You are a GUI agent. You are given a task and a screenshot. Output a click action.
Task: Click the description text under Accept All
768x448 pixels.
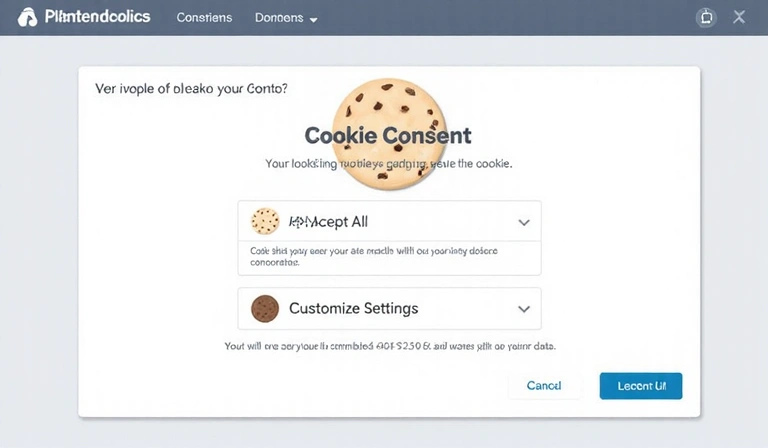[372, 257]
